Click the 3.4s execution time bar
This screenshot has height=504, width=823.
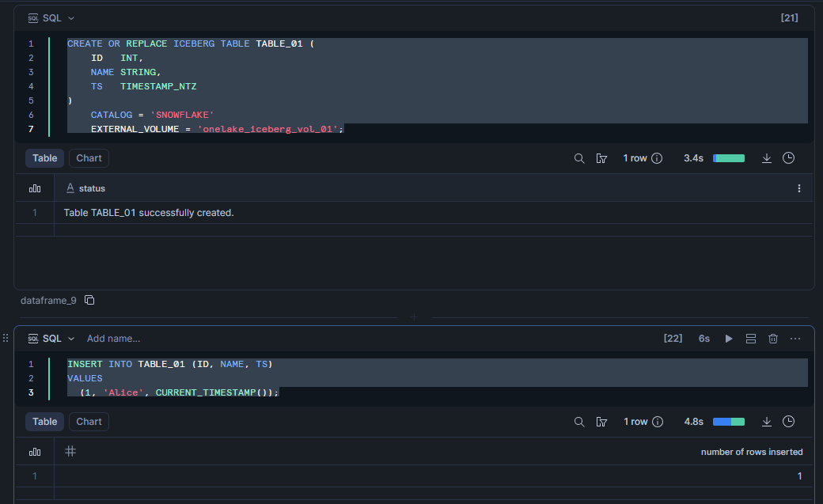(x=729, y=158)
